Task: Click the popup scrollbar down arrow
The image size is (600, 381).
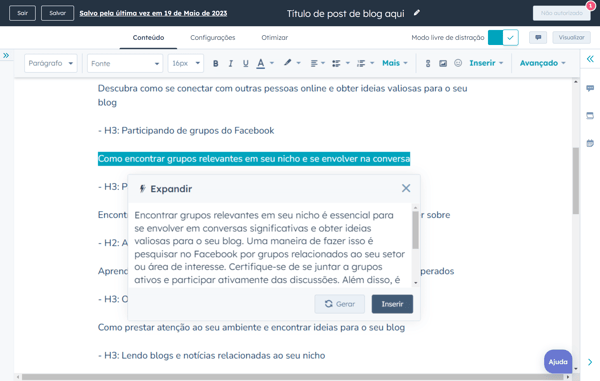Action: tap(415, 283)
